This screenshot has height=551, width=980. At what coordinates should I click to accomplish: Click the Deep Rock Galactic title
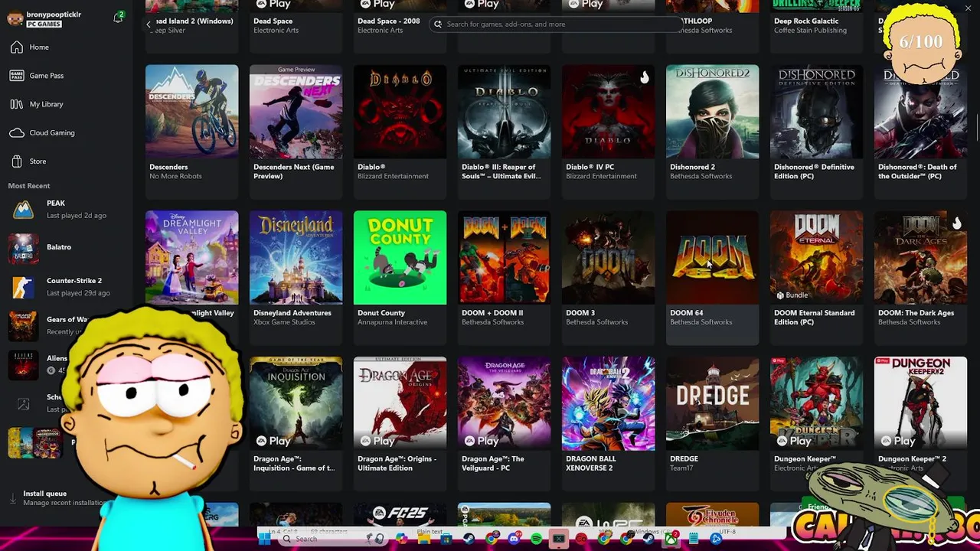point(805,21)
